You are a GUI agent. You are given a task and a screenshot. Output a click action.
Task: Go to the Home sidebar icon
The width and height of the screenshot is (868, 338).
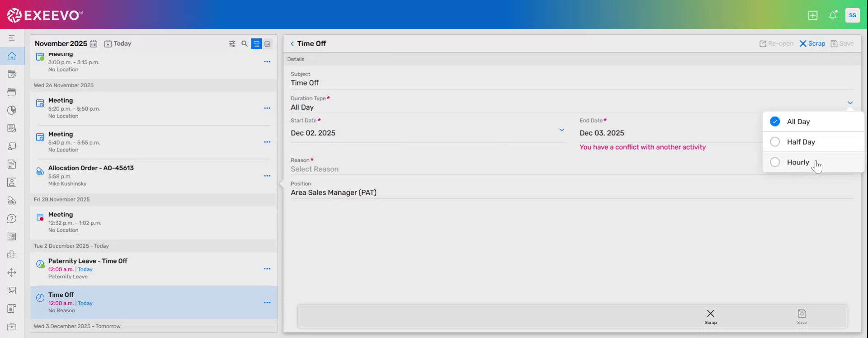12,56
